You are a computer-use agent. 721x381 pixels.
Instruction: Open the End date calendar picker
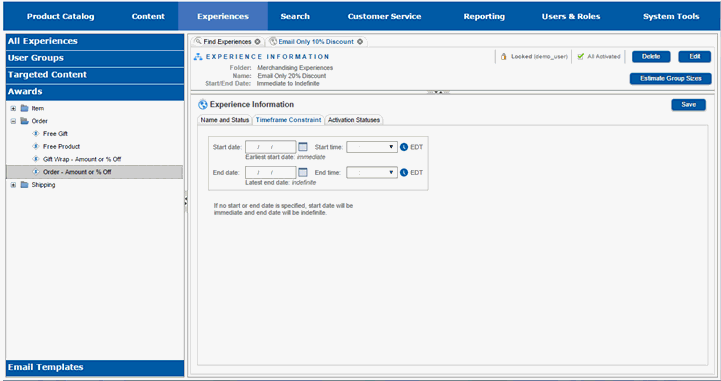pyautogui.click(x=303, y=172)
